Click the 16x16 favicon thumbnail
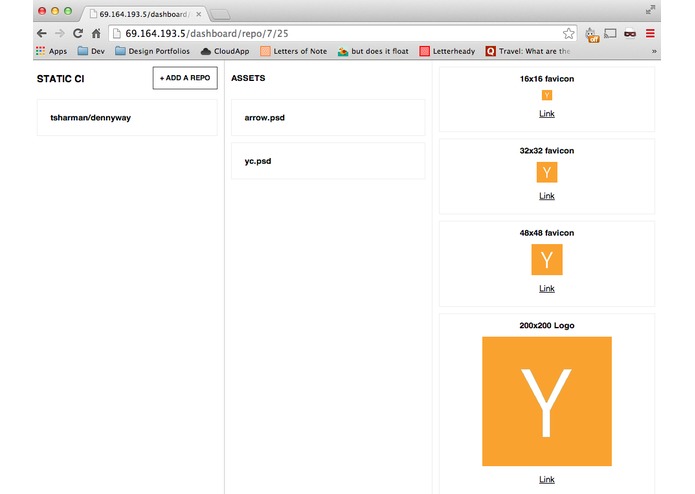The width and height of the screenshot is (695, 494). point(547,95)
